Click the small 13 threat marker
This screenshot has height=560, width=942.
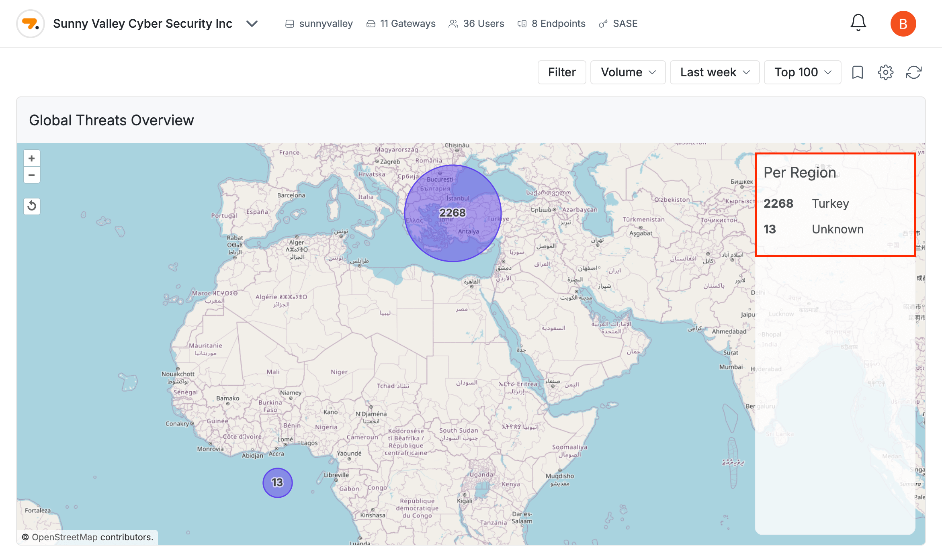(277, 482)
